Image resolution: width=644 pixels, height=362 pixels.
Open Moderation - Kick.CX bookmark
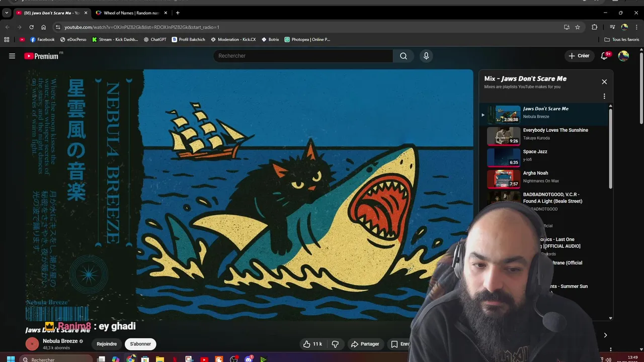pyautogui.click(x=233, y=39)
